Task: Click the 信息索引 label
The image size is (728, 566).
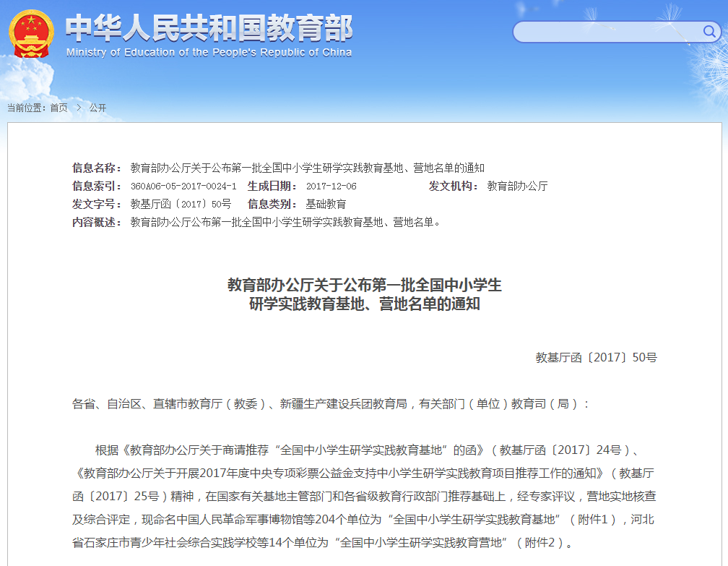Action: click(x=97, y=186)
